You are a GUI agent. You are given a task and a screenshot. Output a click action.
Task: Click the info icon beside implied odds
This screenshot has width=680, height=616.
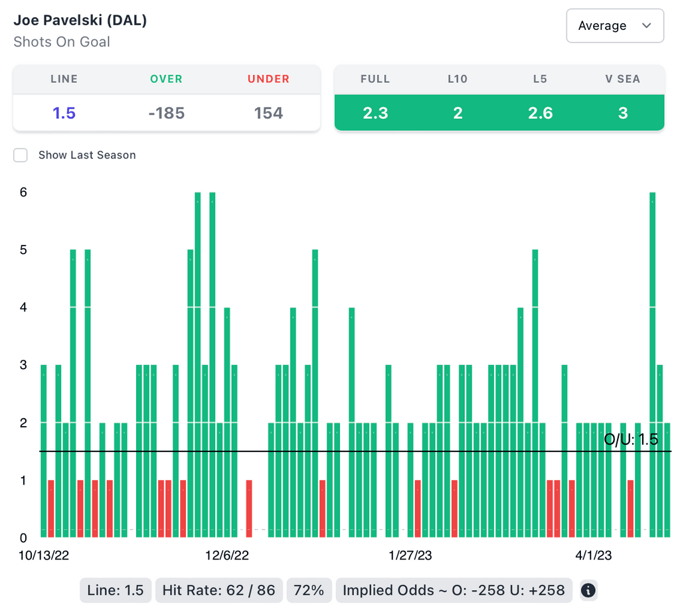(x=588, y=590)
